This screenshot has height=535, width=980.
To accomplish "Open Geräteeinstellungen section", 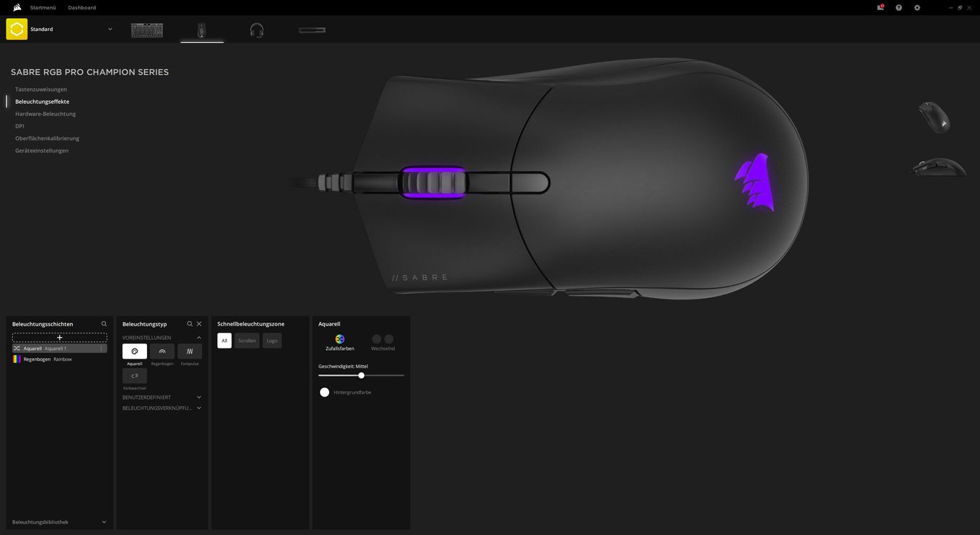I will coord(42,150).
